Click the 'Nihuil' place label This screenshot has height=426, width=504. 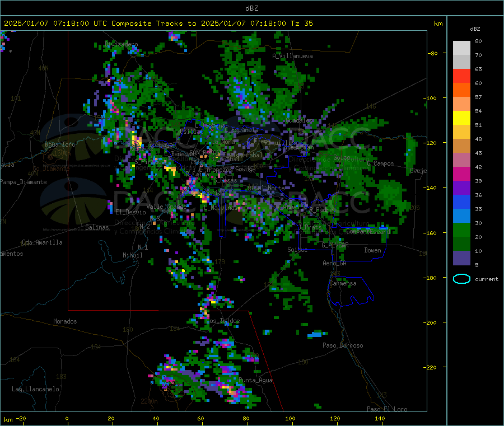pyautogui.click(x=132, y=255)
